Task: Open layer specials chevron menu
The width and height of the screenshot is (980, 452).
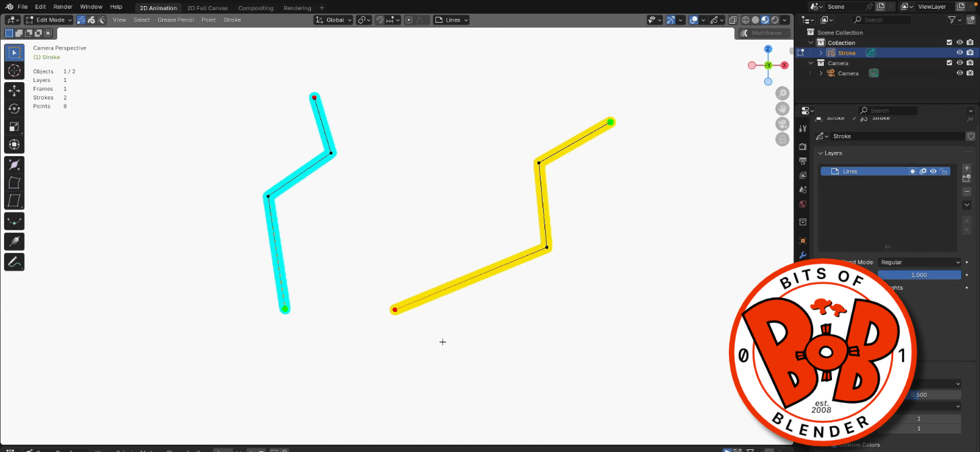Action: (x=967, y=204)
